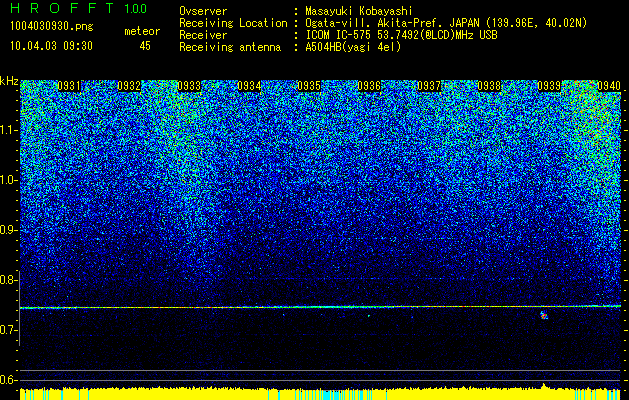The width and height of the screenshot is (629, 400).
Task: Click the ICOM IC-575 receiver text
Action: pos(401,35)
